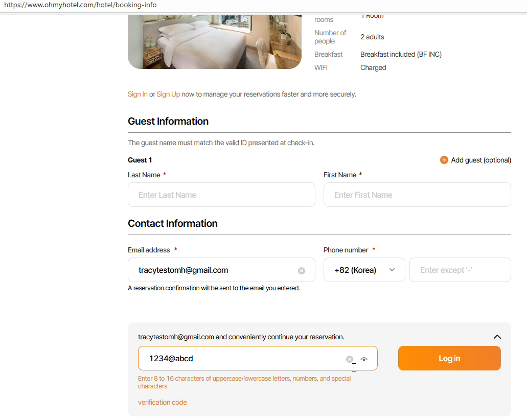Click the email address input box
The image size is (527, 420).
pos(215,270)
